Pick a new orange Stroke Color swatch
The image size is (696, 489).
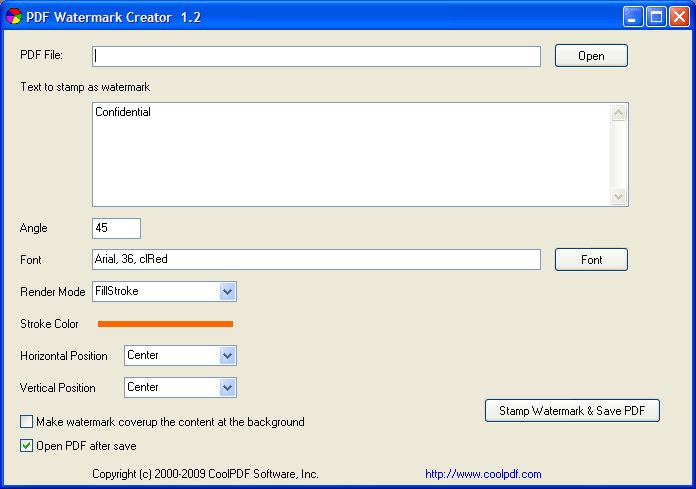coord(165,324)
